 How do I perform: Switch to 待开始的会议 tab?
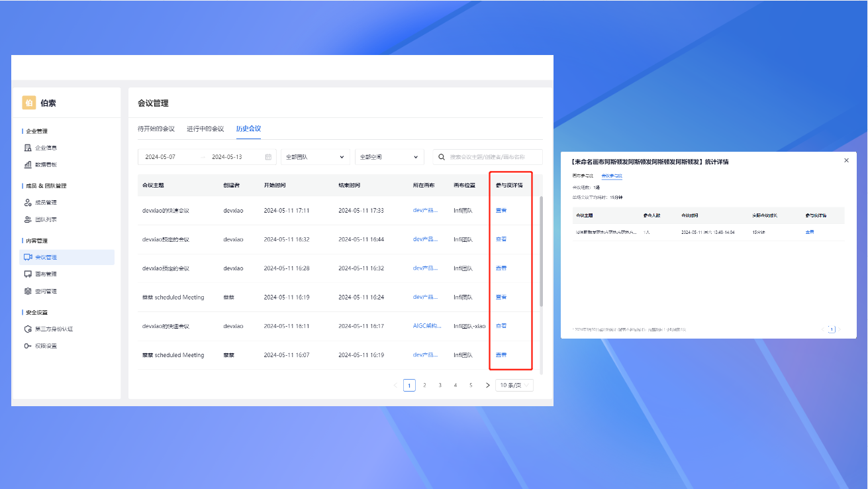[156, 129]
